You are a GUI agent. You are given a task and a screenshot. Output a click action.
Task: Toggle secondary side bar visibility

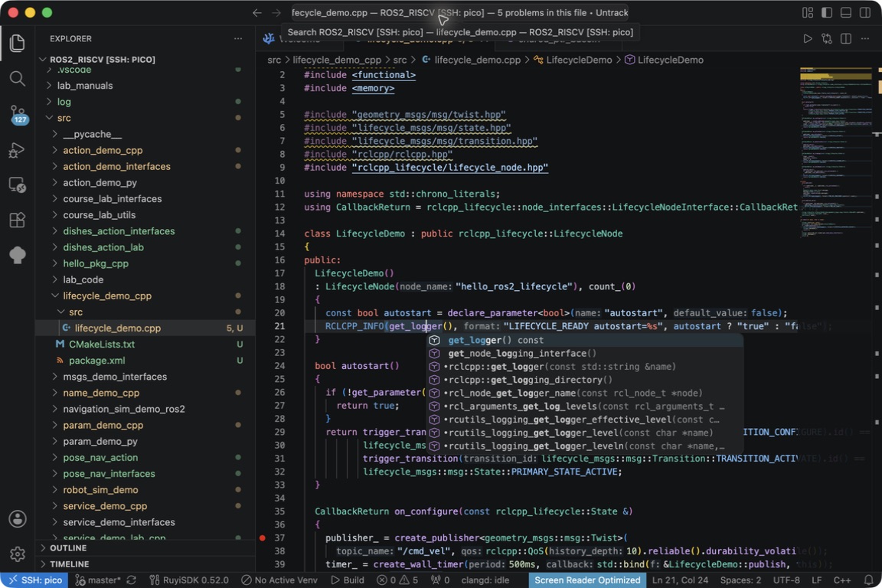click(x=865, y=12)
